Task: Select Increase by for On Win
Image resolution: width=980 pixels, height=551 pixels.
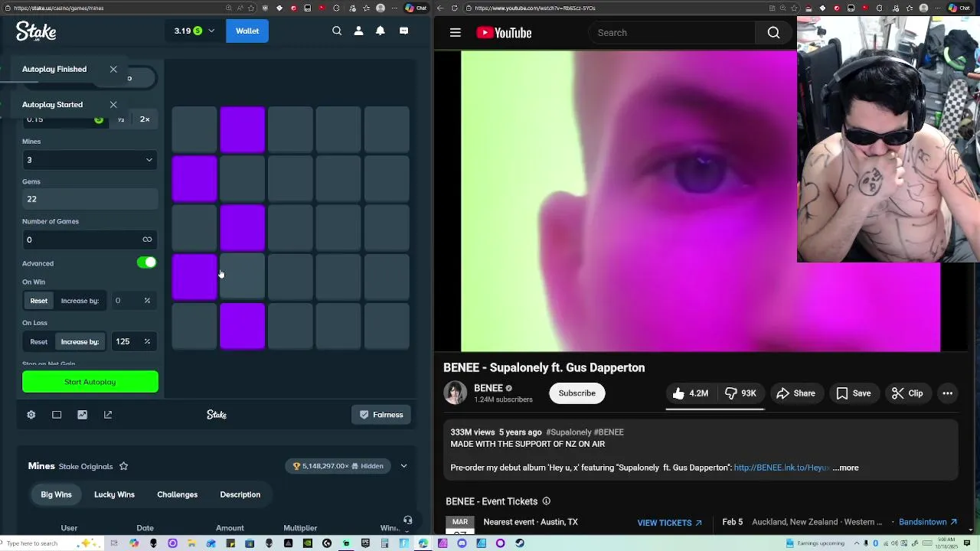Action: click(x=80, y=301)
